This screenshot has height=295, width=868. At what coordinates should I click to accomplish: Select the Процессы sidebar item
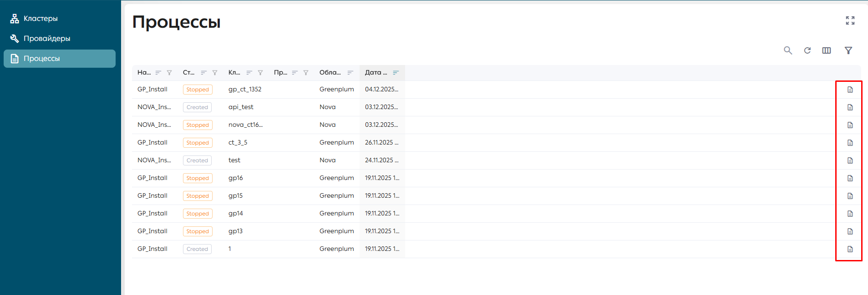click(60, 59)
